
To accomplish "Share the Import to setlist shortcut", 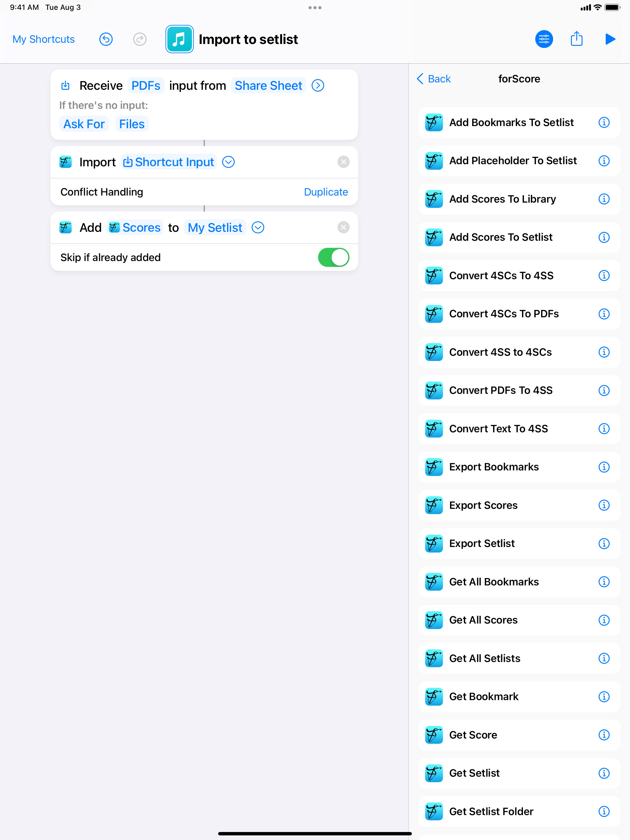I will (576, 39).
